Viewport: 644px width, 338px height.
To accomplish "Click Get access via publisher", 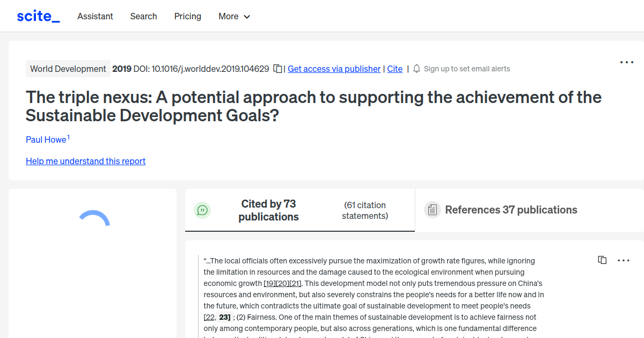I will pyautogui.click(x=334, y=69).
